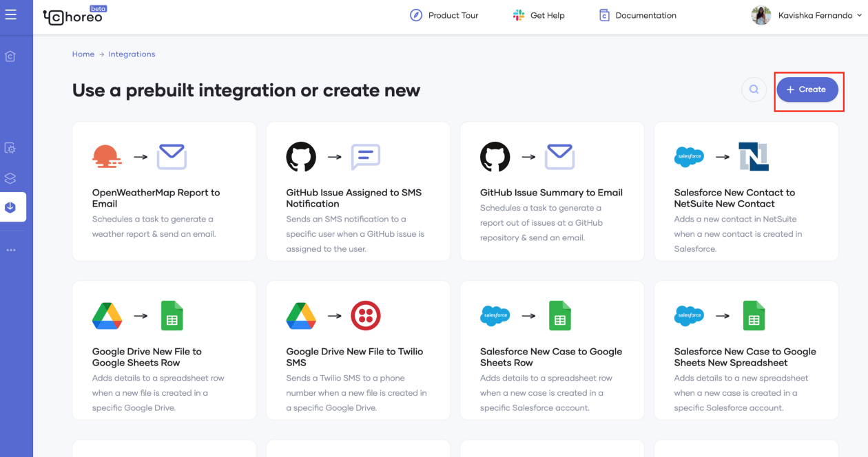Click Sheets icon in Salesforce Sheets Row card

pyautogui.click(x=560, y=316)
